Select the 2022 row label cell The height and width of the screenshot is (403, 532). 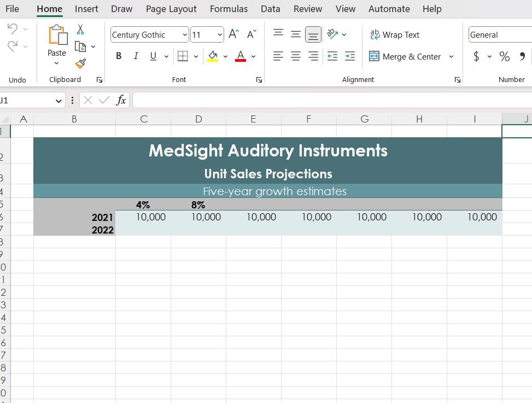click(74, 230)
